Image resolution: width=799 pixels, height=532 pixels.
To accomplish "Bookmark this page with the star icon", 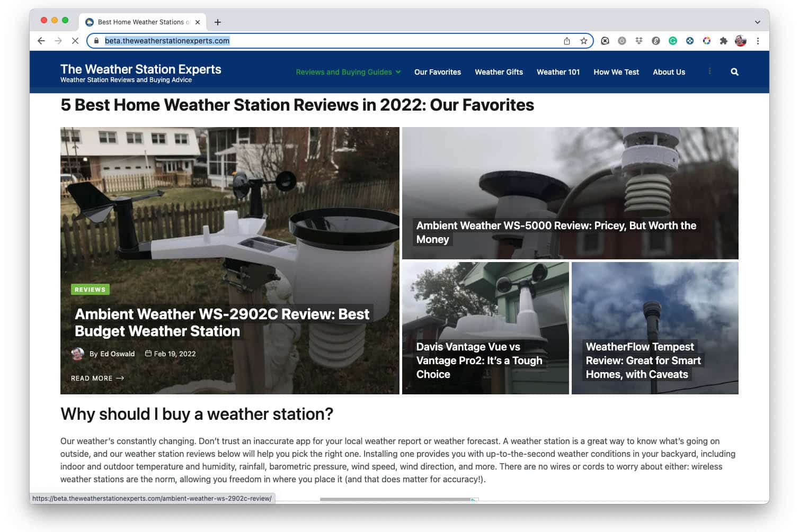I will tap(583, 41).
